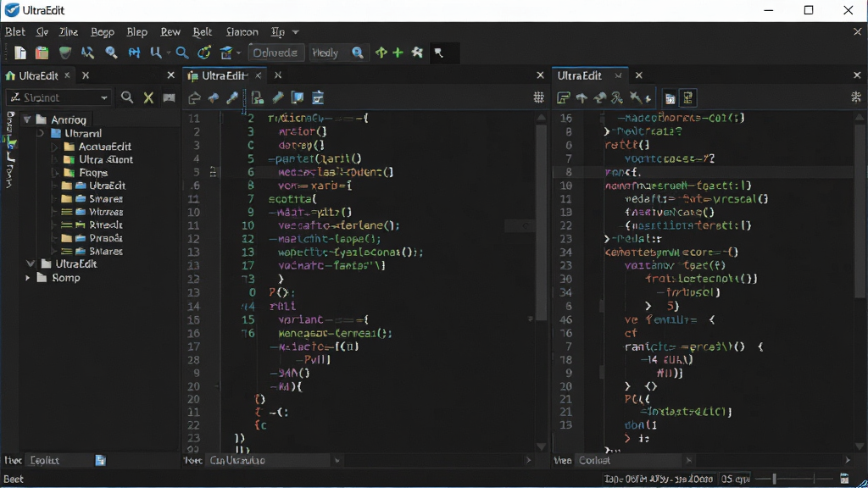868x488 pixels.
Task: Click the calendar icon ending the middle editor toolbar
Action: (318, 98)
